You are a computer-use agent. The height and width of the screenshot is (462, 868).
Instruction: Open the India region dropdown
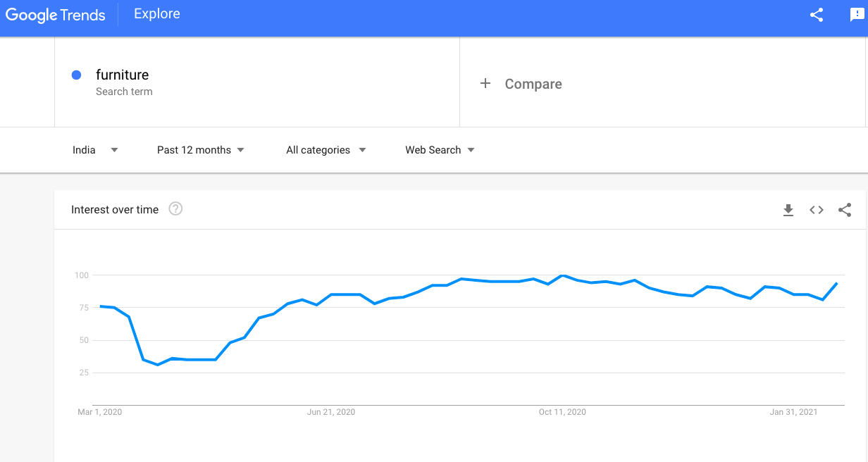95,150
